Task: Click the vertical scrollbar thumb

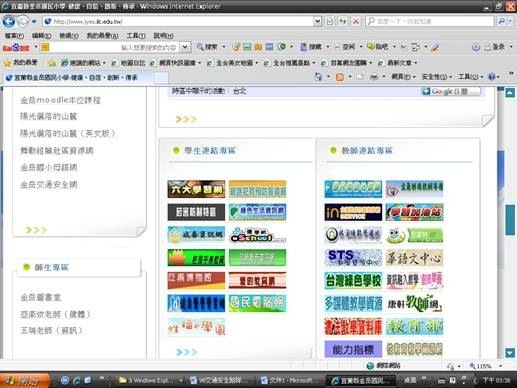Action: point(510,220)
